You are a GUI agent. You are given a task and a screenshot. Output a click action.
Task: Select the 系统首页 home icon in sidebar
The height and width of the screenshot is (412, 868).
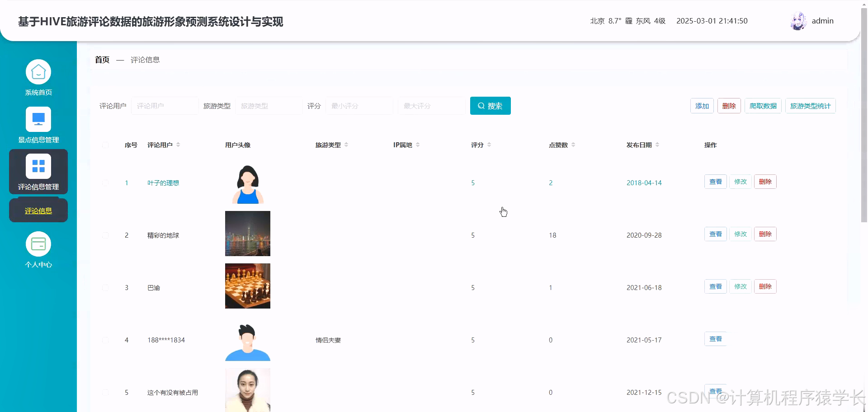click(x=38, y=71)
